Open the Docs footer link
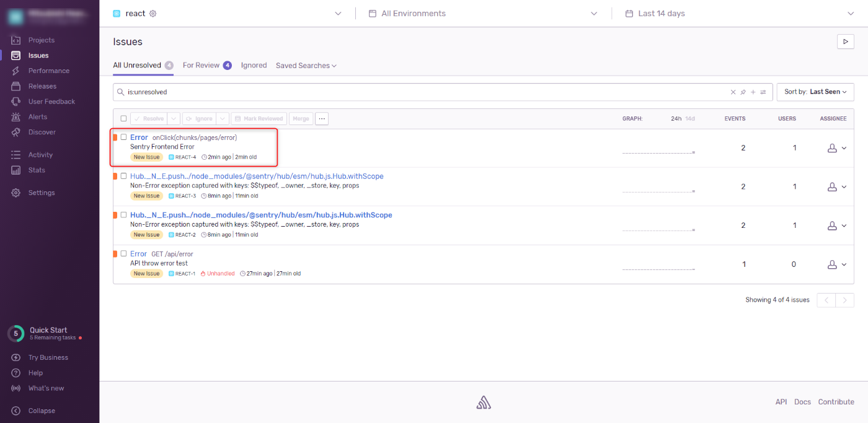 (x=802, y=402)
